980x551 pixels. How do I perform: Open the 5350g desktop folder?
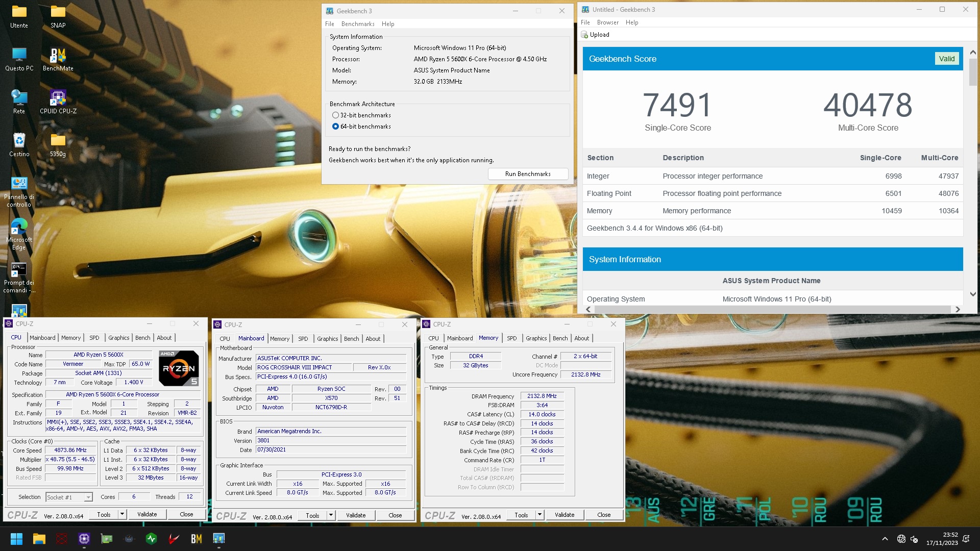point(58,145)
